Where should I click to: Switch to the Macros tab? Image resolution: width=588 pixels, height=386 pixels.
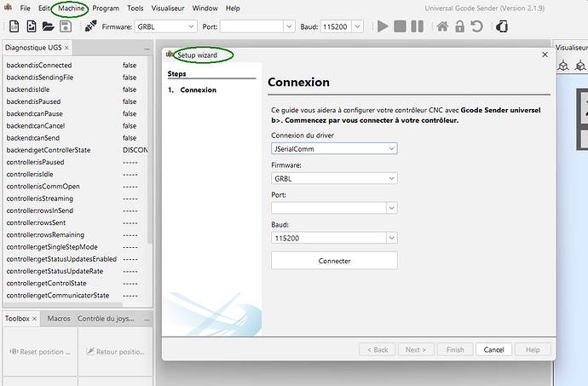(x=59, y=319)
